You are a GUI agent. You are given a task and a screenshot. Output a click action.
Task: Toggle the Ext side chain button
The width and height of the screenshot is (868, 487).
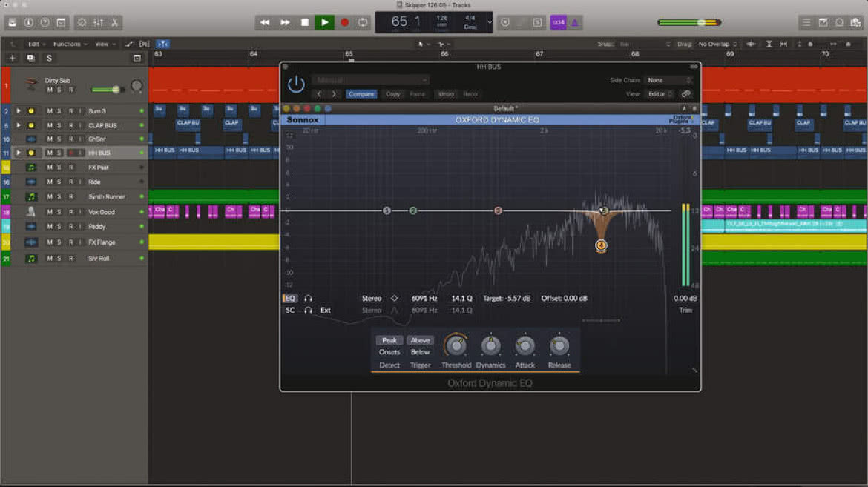pos(326,311)
